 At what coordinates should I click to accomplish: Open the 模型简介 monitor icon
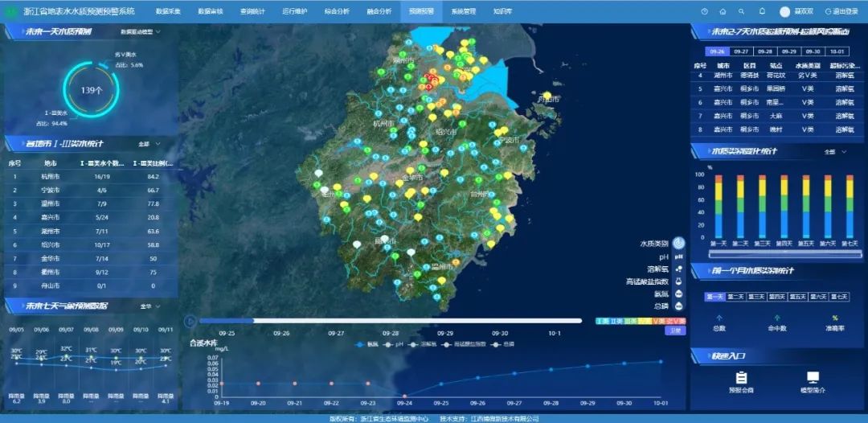[x=813, y=377]
